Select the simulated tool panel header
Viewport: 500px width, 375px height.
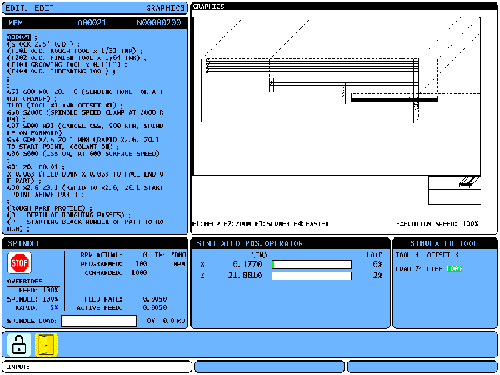pos(445,243)
